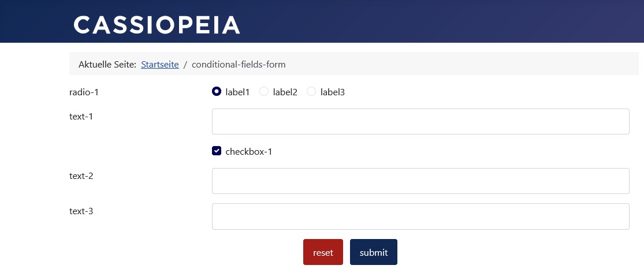Click the checkbox-1 text label

point(248,152)
